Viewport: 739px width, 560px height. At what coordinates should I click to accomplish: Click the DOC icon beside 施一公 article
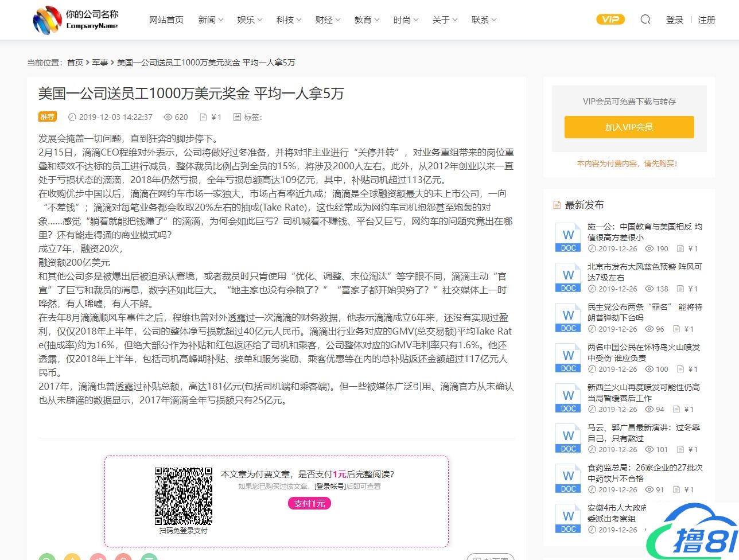tap(568, 238)
